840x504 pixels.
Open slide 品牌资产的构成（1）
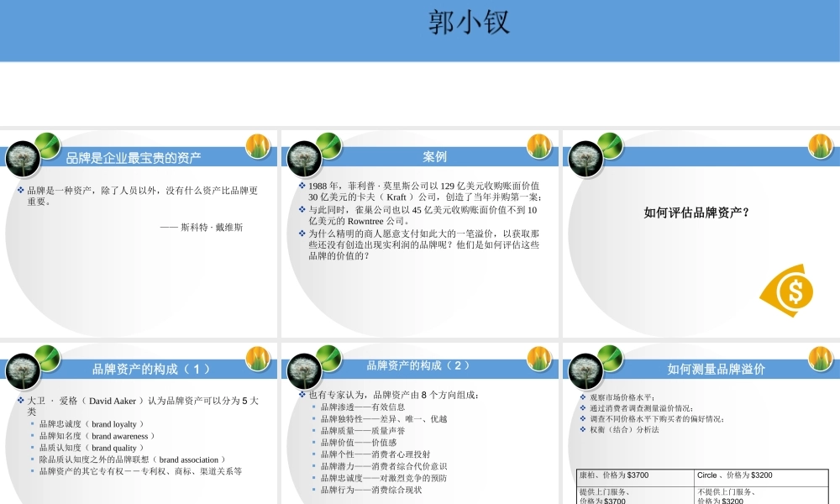139,423
